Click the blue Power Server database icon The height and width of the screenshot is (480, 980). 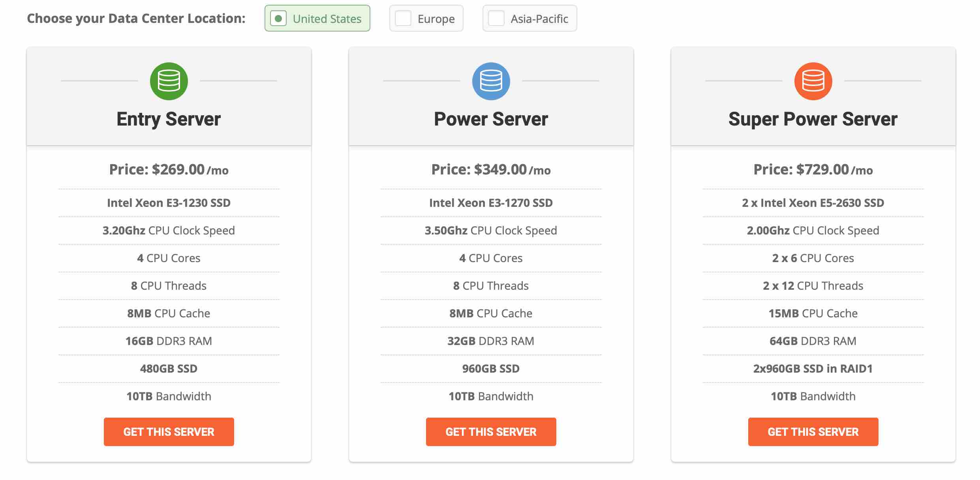[x=491, y=81]
